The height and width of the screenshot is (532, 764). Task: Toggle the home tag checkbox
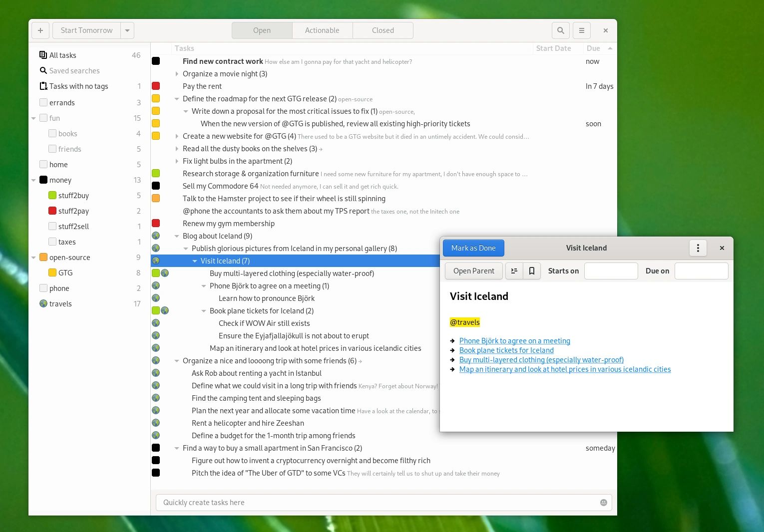(x=43, y=164)
